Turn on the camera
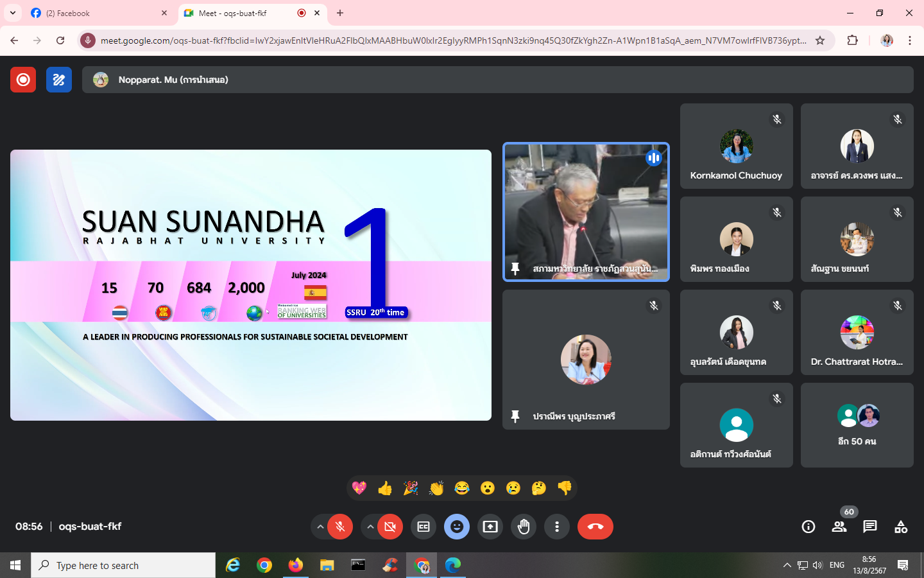The width and height of the screenshot is (924, 578). (x=390, y=527)
